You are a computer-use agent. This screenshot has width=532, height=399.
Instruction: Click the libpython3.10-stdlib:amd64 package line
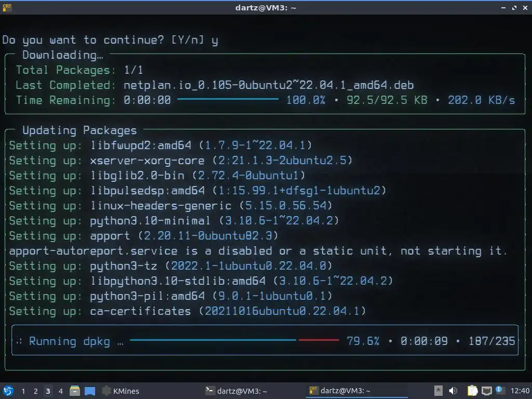[201, 281]
